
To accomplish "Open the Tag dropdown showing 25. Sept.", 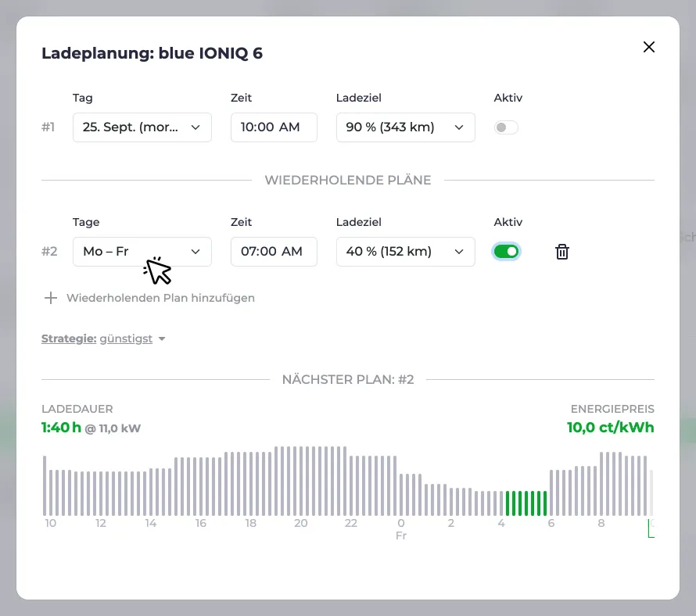I will [142, 127].
